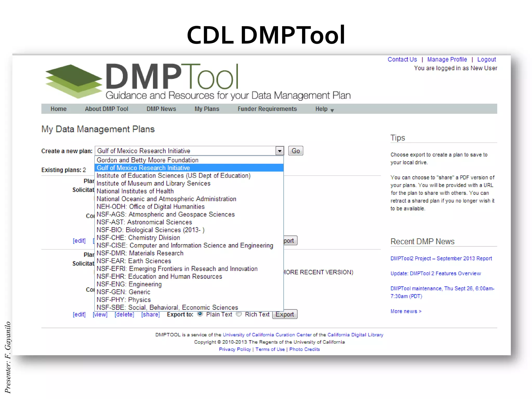This screenshot has width=532, height=399.
Task: Collapse the funder dropdown arrow
Action: [x=280, y=151]
